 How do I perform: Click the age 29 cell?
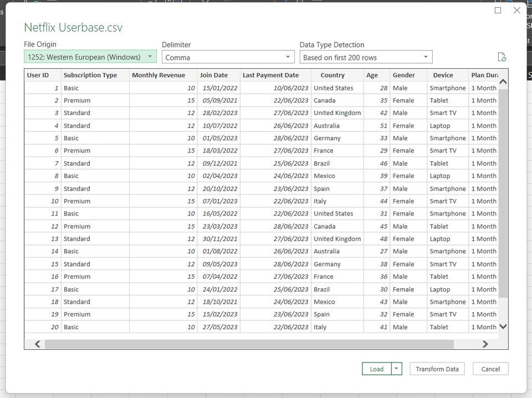(377, 151)
